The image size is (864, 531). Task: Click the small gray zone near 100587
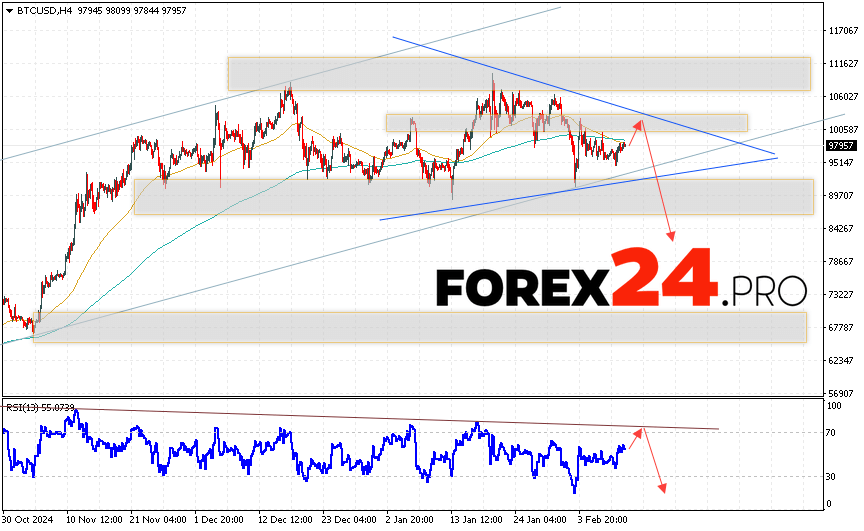click(566, 122)
